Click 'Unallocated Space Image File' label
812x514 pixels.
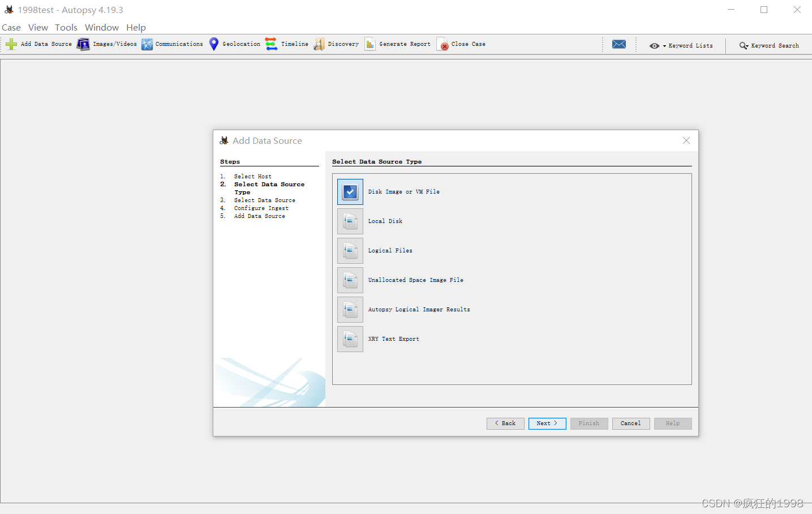pos(416,280)
